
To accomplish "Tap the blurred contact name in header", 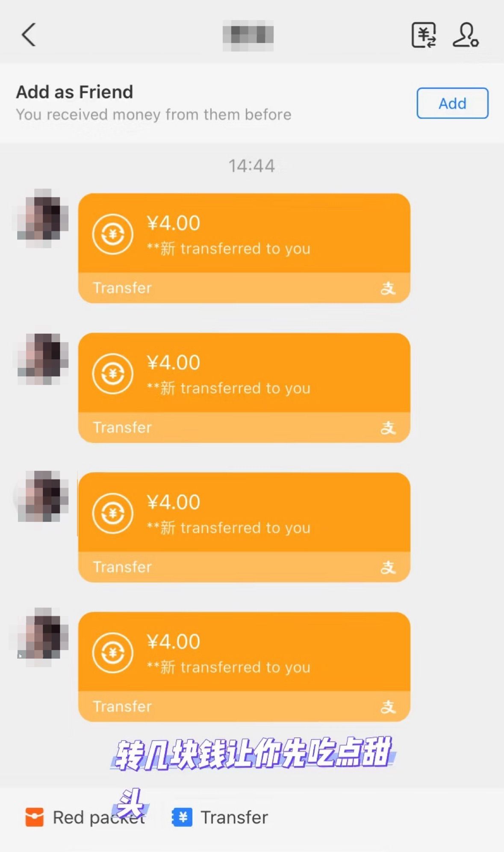I will pos(248,35).
